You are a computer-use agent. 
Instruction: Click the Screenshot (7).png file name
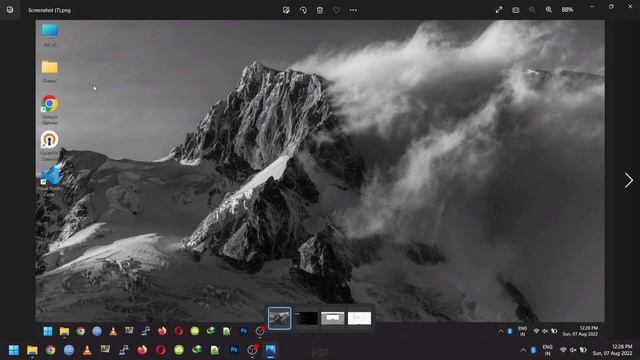(x=49, y=10)
